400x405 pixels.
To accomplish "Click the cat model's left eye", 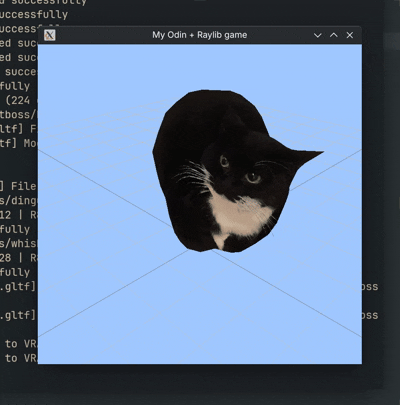I will pyautogui.click(x=225, y=162).
